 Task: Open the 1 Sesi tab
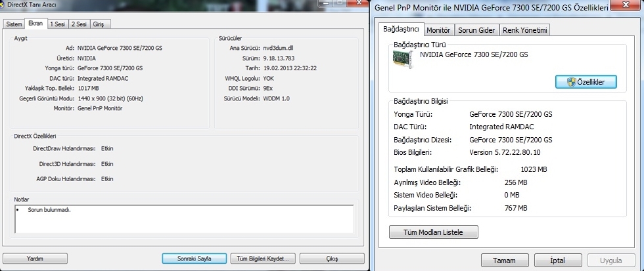coord(58,24)
